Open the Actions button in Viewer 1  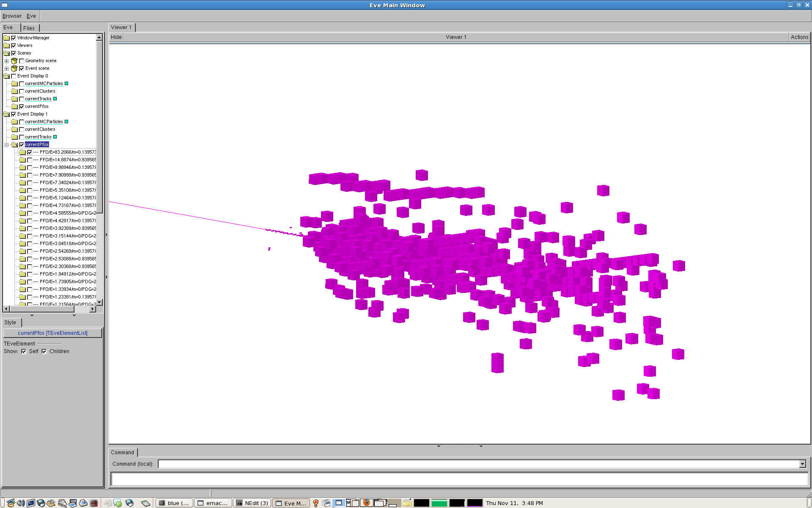point(799,37)
